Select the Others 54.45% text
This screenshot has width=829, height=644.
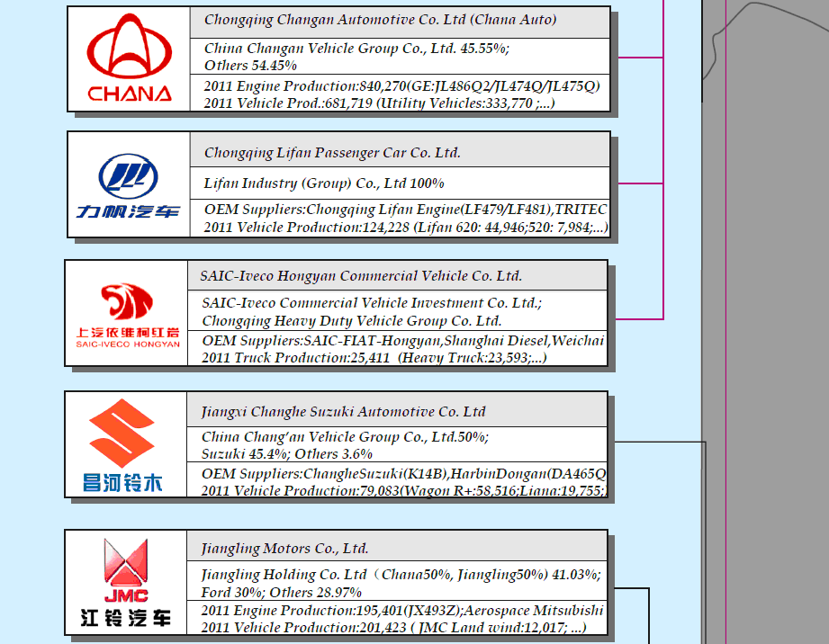pyautogui.click(x=250, y=66)
